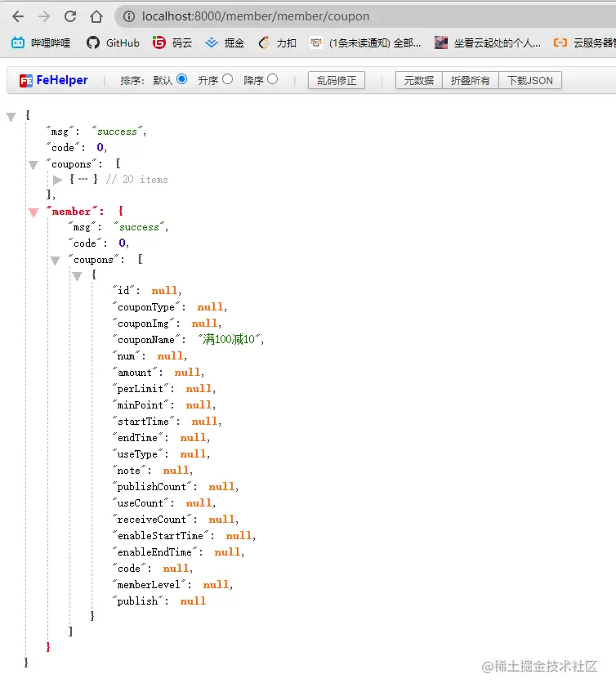Click the "memberLevel" key

150,585
